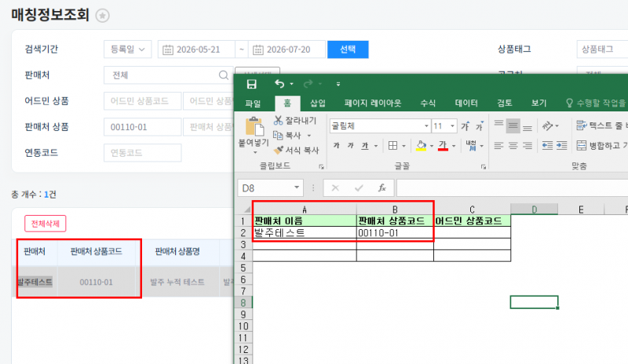The image size is (628, 364).
Task: Click the end date 2026-07-20 field
Action: (x=287, y=49)
